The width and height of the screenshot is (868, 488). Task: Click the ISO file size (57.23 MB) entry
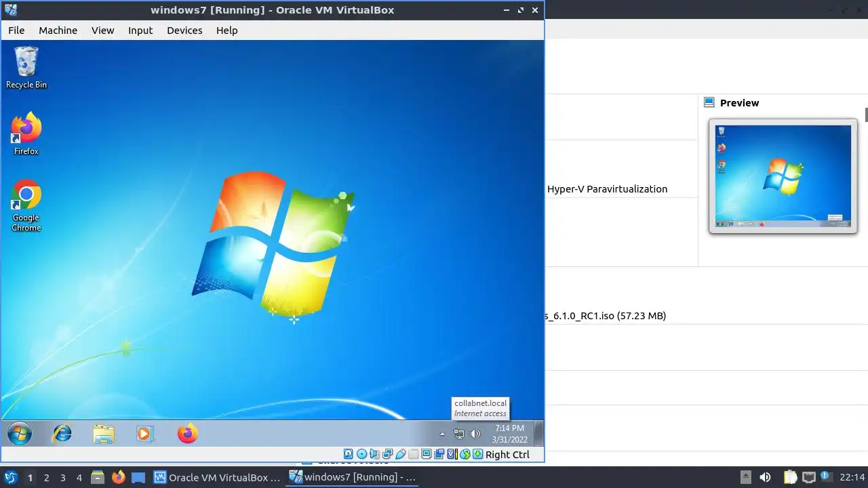641,316
